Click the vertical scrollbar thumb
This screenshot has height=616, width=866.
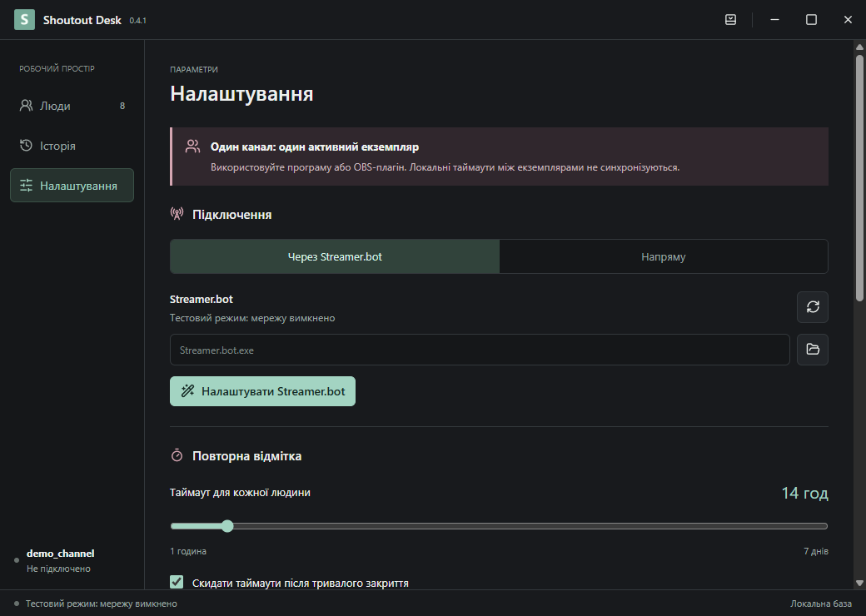tap(859, 178)
